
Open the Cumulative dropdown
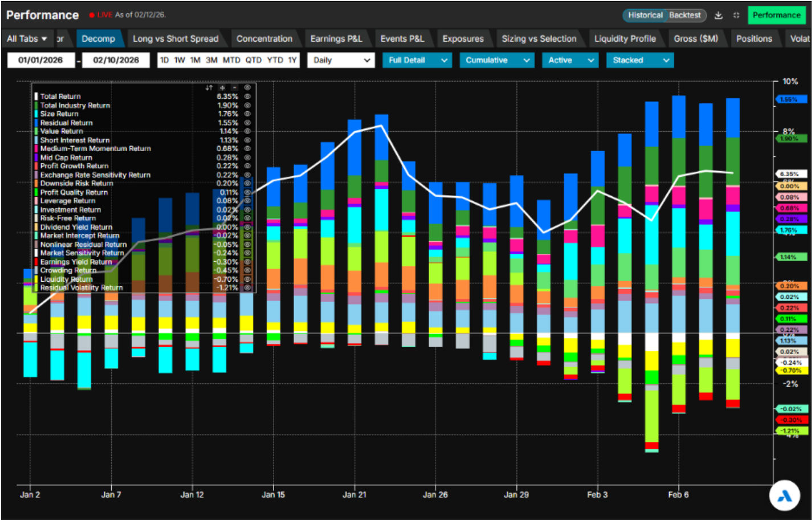coord(496,60)
